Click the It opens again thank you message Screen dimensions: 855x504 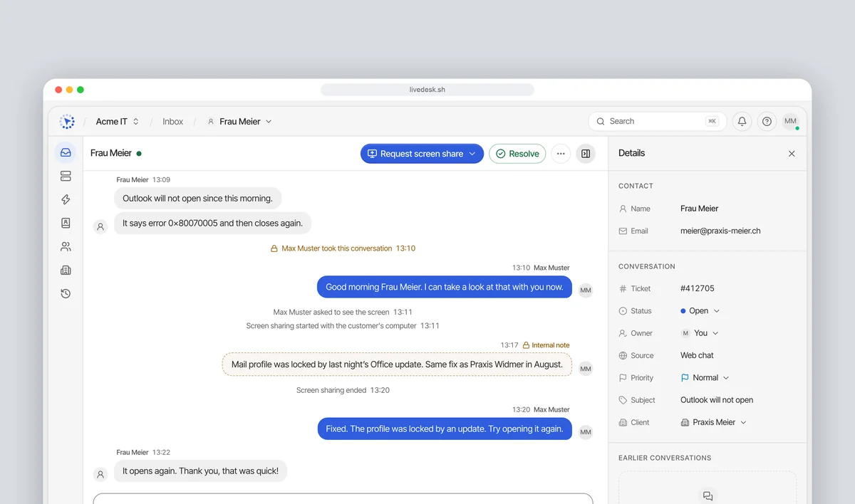[201, 471]
